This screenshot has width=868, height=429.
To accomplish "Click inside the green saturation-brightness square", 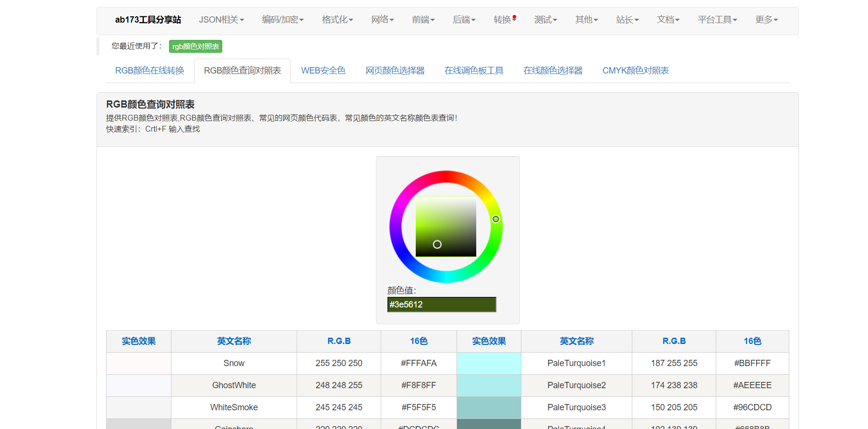I will point(446,226).
